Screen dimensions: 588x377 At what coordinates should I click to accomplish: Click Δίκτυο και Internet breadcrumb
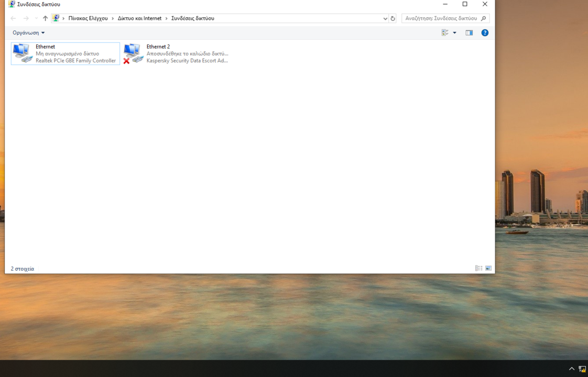(x=139, y=18)
